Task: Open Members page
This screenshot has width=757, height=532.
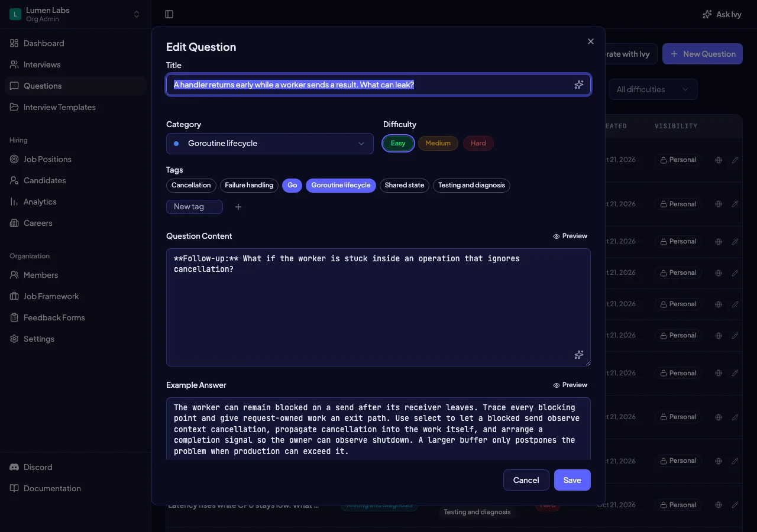Action: 76,275
